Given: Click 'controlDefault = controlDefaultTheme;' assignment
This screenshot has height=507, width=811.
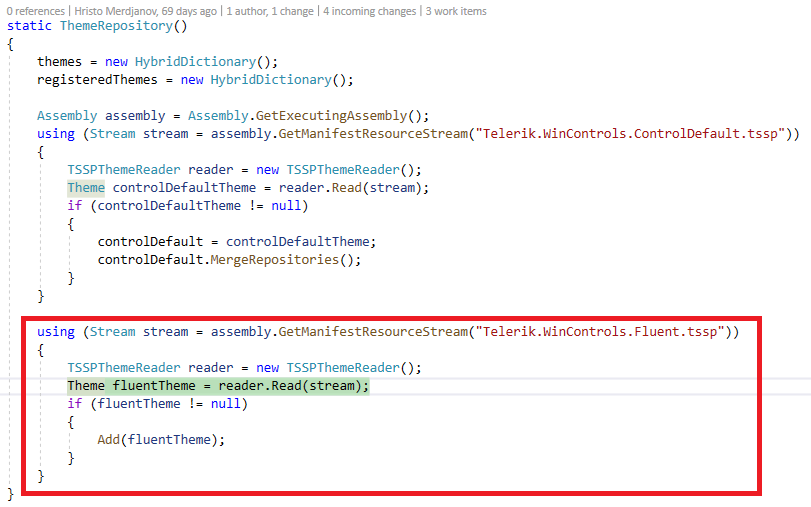Looking at the screenshot, I should click(x=237, y=242).
